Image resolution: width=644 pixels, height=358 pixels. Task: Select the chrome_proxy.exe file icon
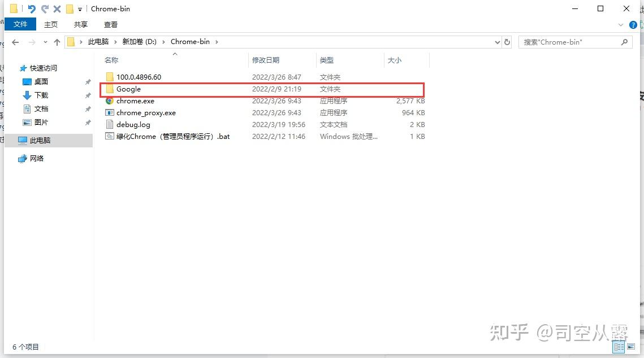click(110, 112)
